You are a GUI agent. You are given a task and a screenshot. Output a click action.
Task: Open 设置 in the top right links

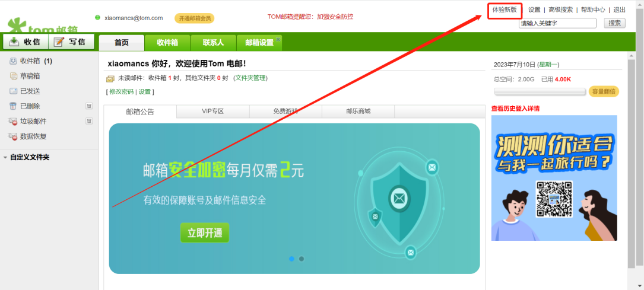coord(534,10)
